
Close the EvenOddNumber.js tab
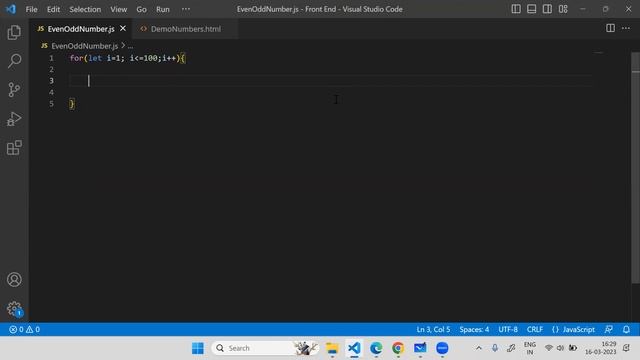tap(123, 29)
